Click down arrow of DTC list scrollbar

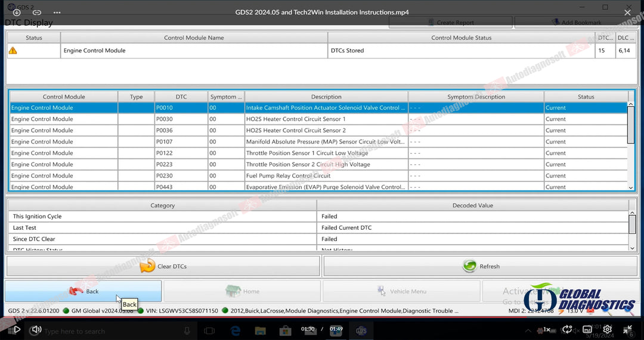pos(631,188)
